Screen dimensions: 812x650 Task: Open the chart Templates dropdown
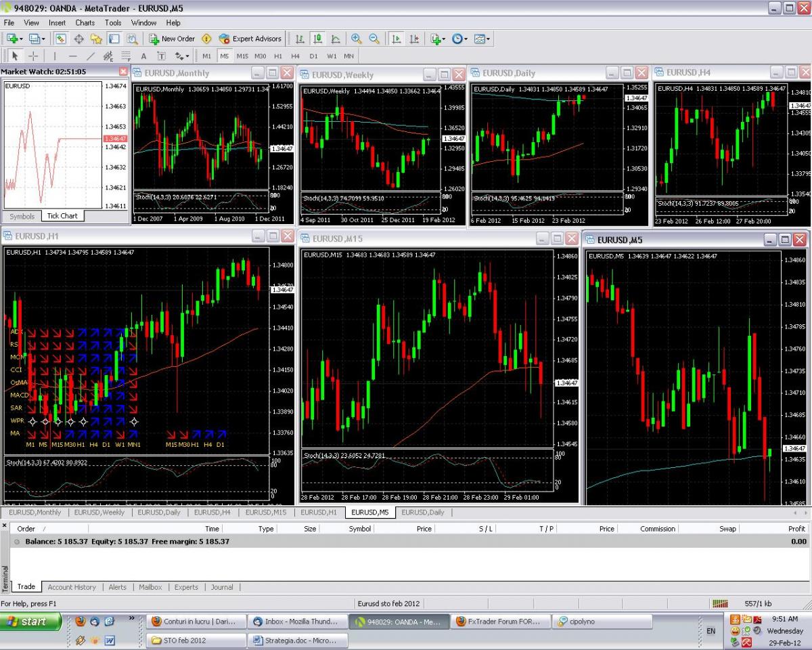point(482,39)
